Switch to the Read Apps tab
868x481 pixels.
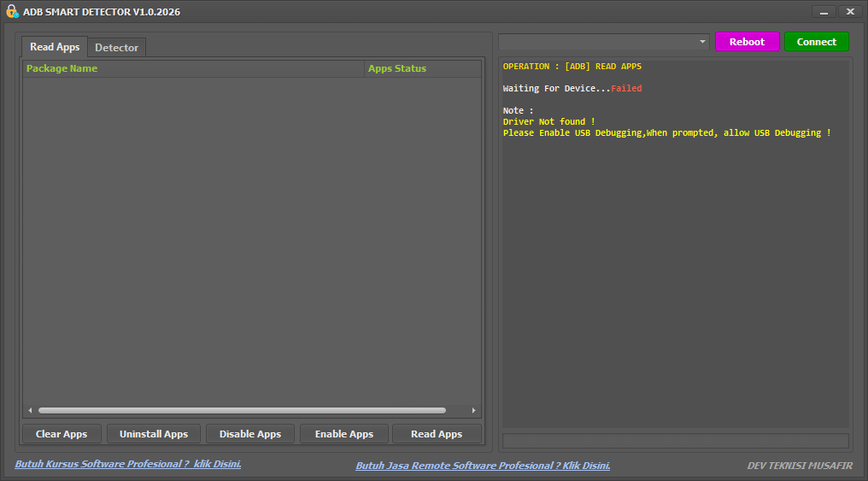coord(55,47)
